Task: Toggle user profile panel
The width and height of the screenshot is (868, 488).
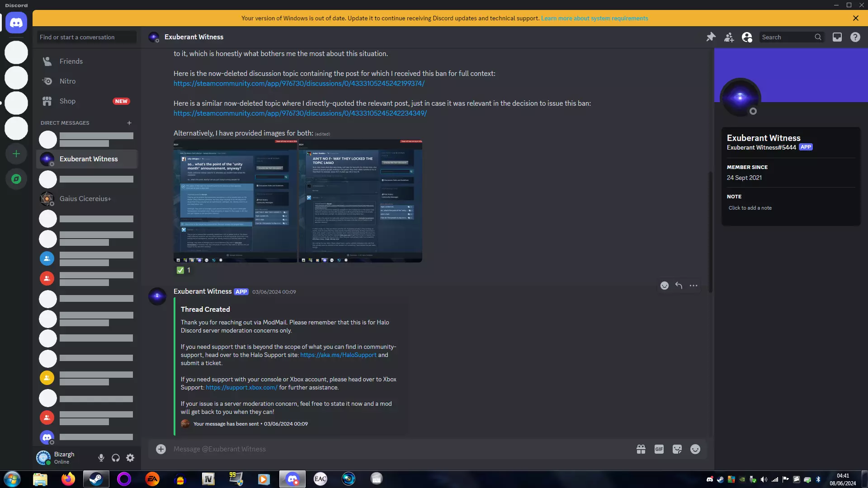Action: click(747, 37)
